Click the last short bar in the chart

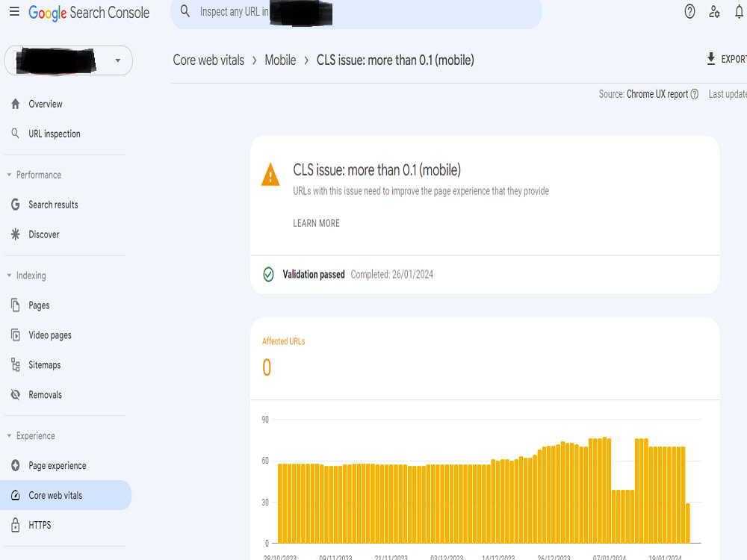pos(687,523)
